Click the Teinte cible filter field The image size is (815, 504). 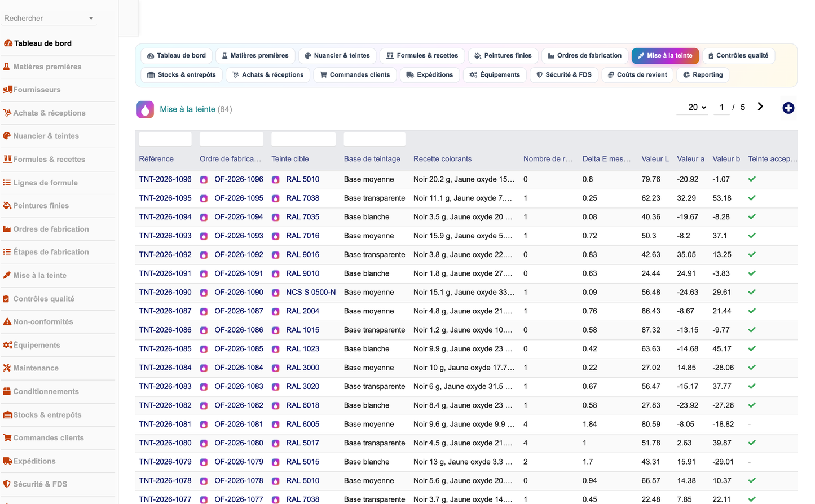pos(303,139)
